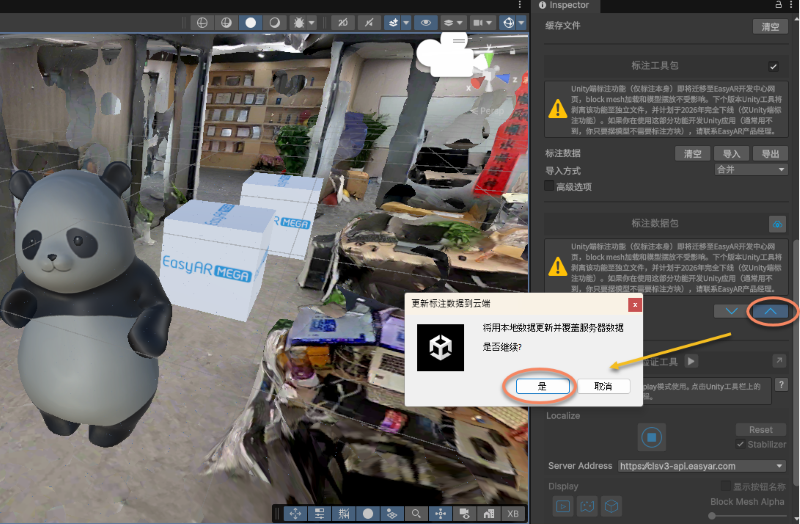Click the point-on-plane icon in bottom overlay
This screenshot has height=524, width=800.
(x=392, y=513)
